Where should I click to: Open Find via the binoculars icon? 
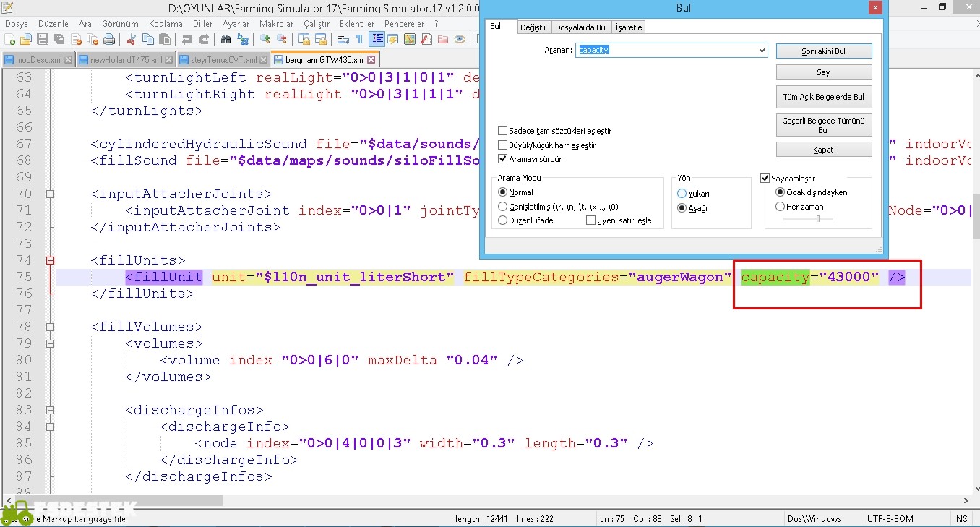(x=225, y=39)
